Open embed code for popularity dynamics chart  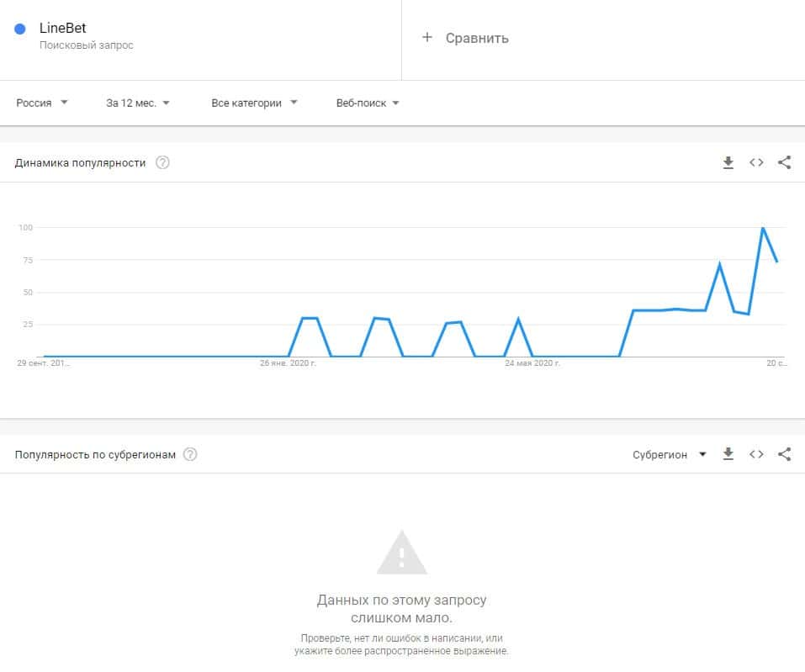coord(756,162)
